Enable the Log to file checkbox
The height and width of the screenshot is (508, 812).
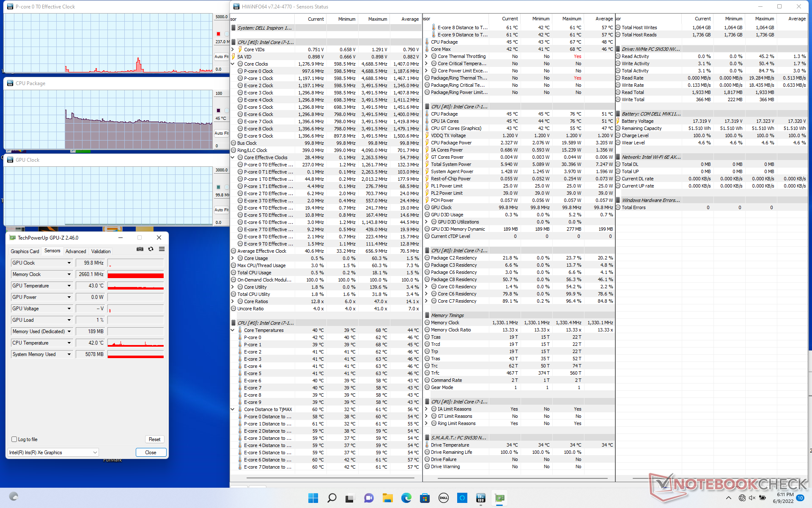tap(14, 439)
